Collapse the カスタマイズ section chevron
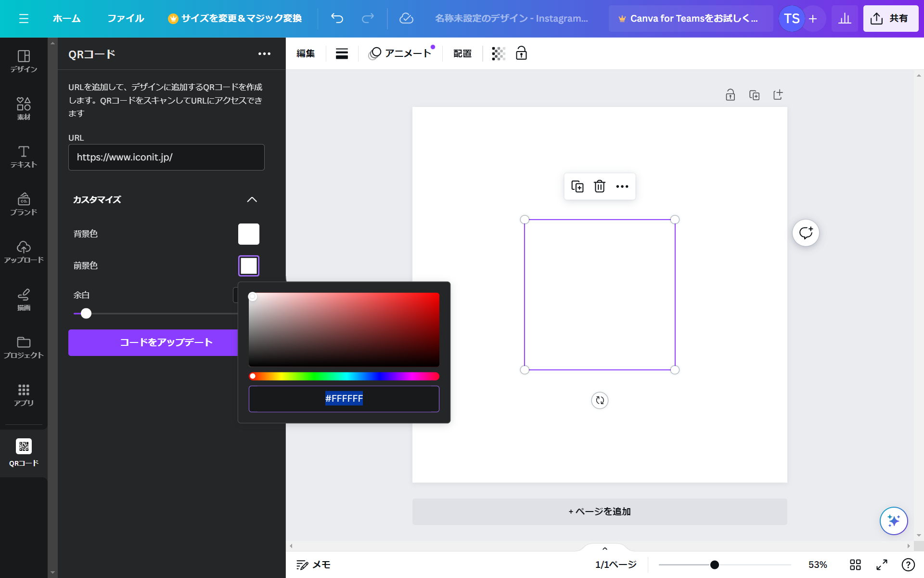 point(252,199)
